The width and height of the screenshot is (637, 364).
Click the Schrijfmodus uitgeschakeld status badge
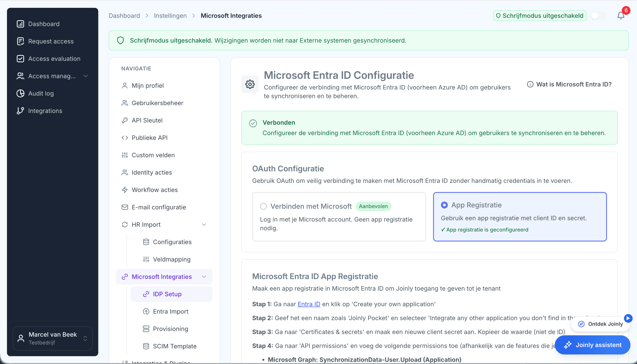click(540, 16)
